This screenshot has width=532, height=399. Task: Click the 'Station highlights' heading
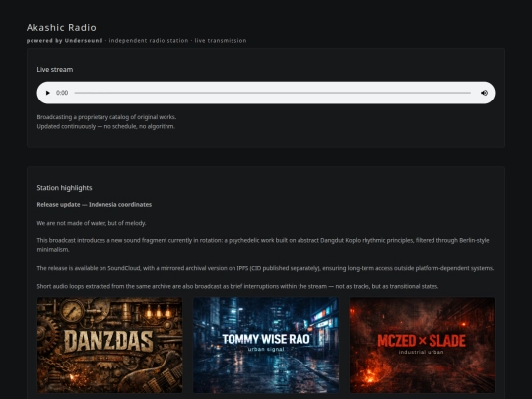pyautogui.click(x=64, y=188)
